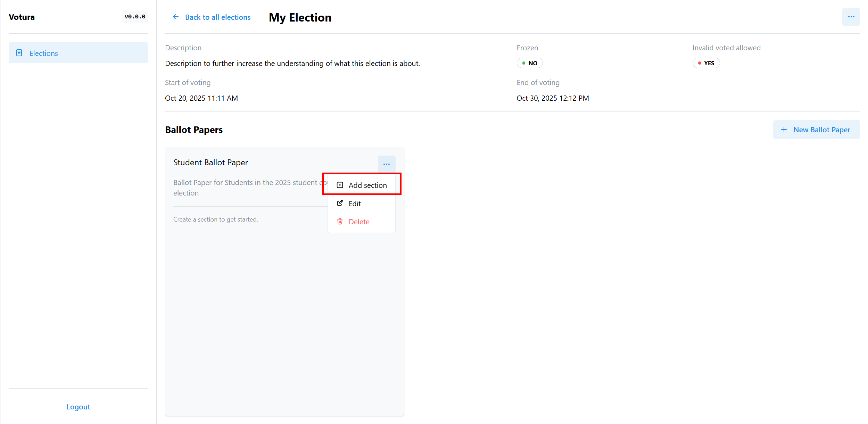Select Add section from the context menu
The image size is (868, 424).
(367, 185)
